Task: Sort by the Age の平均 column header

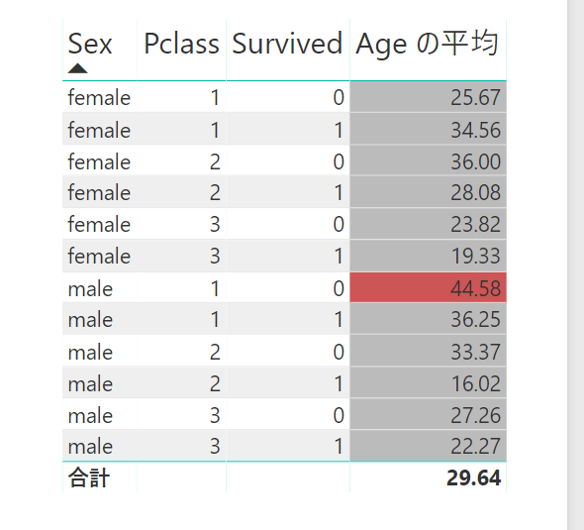Action: [x=427, y=44]
